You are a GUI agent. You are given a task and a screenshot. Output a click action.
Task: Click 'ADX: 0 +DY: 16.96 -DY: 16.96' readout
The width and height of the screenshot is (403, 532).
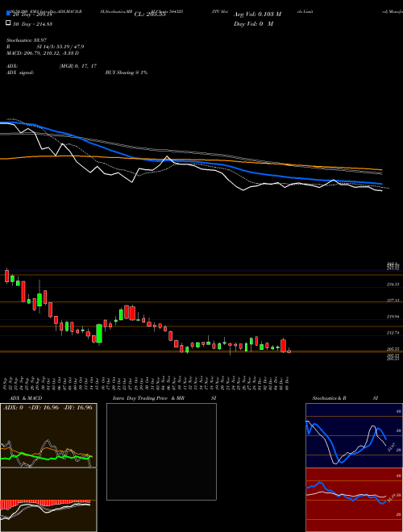tap(48, 407)
